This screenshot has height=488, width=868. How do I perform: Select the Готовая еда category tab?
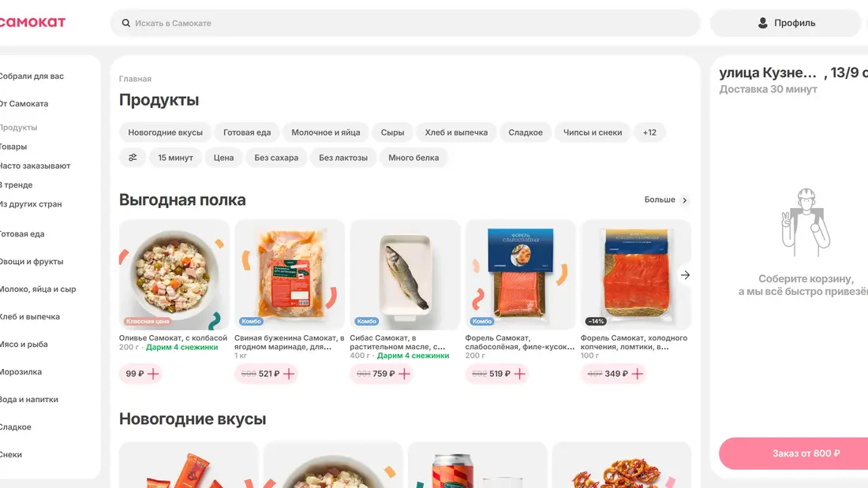click(x=247, y=132)
